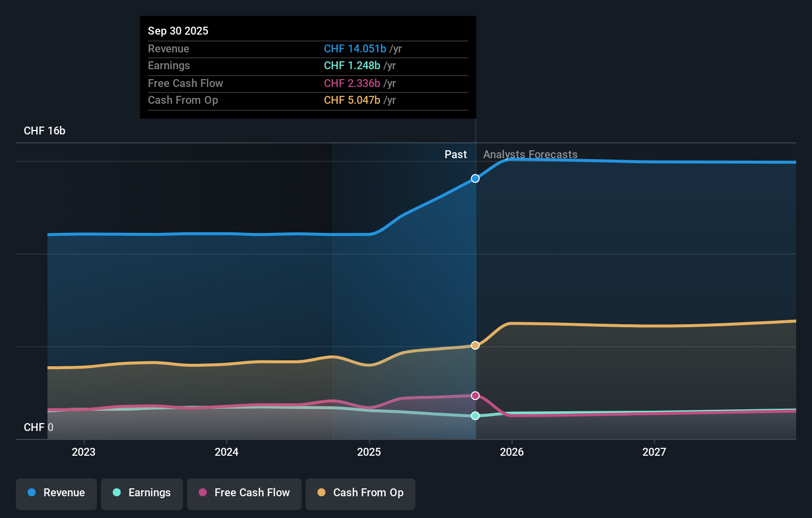Toggle the Revenue series visibility

[56, 494]
